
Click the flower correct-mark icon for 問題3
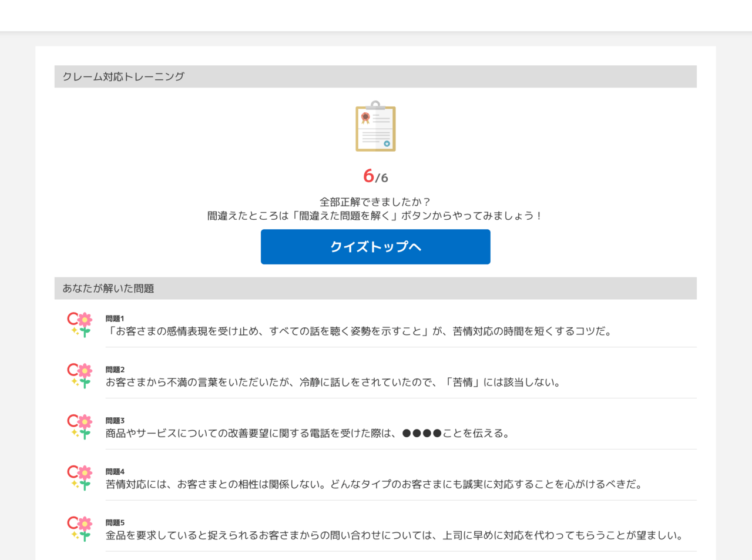point(80,427)
